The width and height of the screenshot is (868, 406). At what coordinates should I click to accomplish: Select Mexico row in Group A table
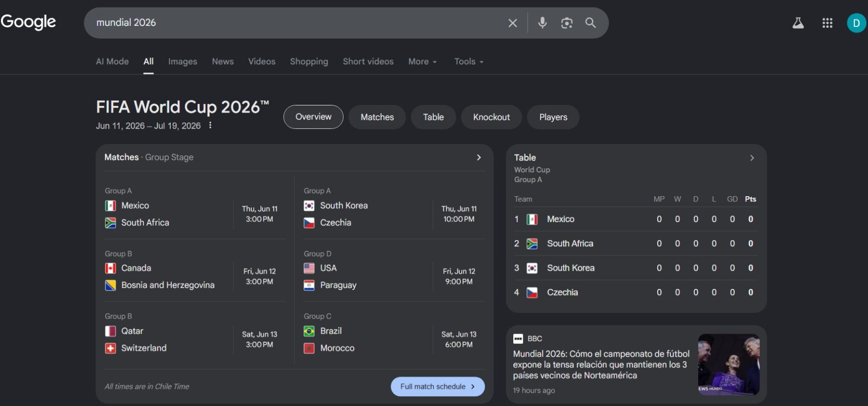pyautogui.click(x=636, y=219)
